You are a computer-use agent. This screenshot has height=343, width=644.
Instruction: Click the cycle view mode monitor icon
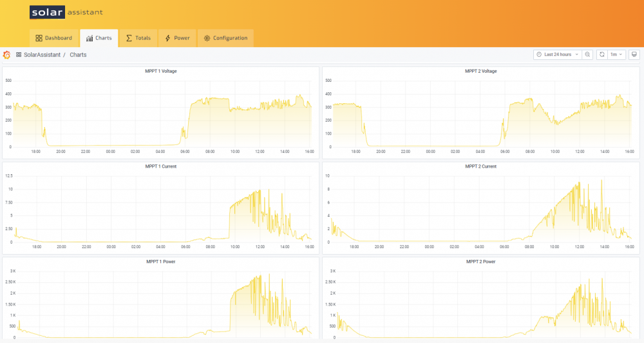[634, 55]
